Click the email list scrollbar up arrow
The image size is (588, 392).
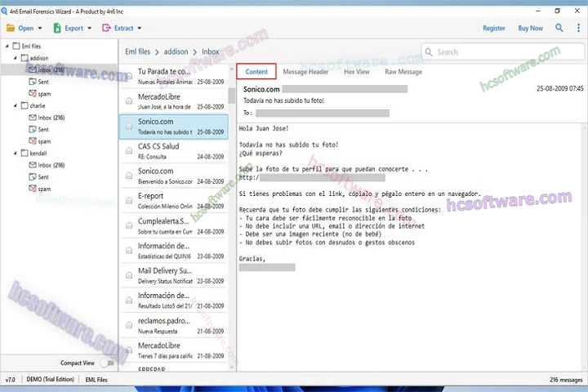[x=232, y=69]
